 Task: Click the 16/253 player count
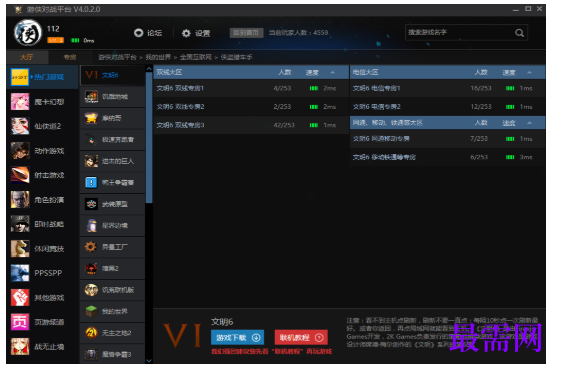[481, 88]
